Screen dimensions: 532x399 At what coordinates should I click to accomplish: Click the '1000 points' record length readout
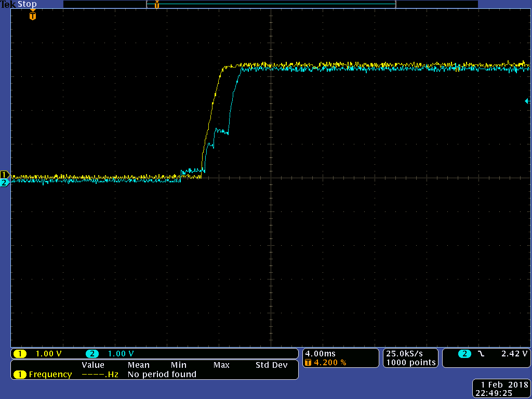click(x=411, y=362)
